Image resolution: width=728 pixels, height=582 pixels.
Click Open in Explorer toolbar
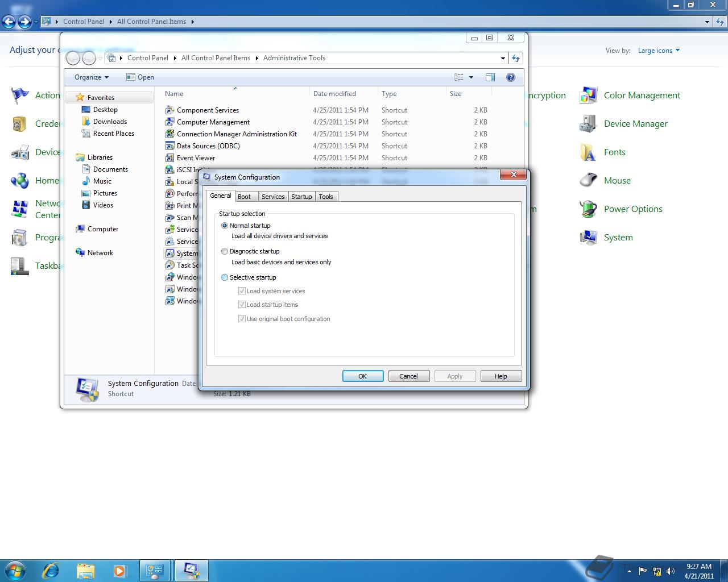tap(140, 77)
